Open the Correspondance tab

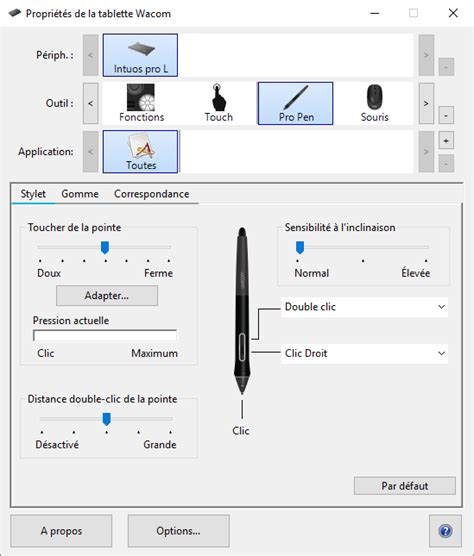pos(151,194)
